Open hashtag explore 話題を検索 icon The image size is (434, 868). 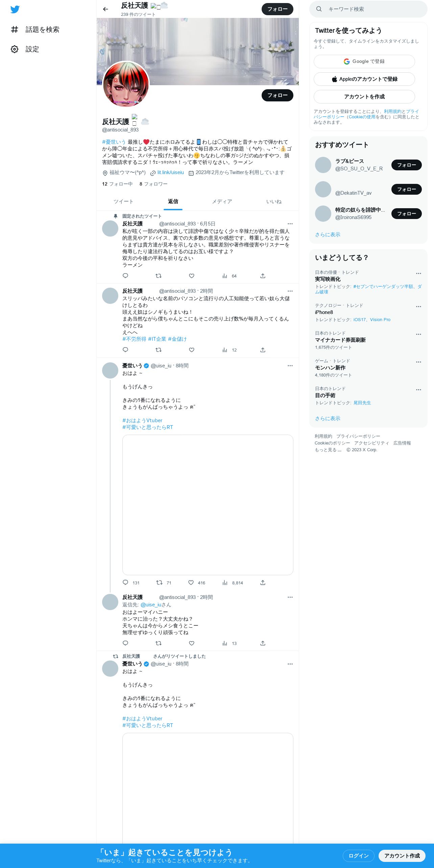pyautogui.click(x=15, y=29)
